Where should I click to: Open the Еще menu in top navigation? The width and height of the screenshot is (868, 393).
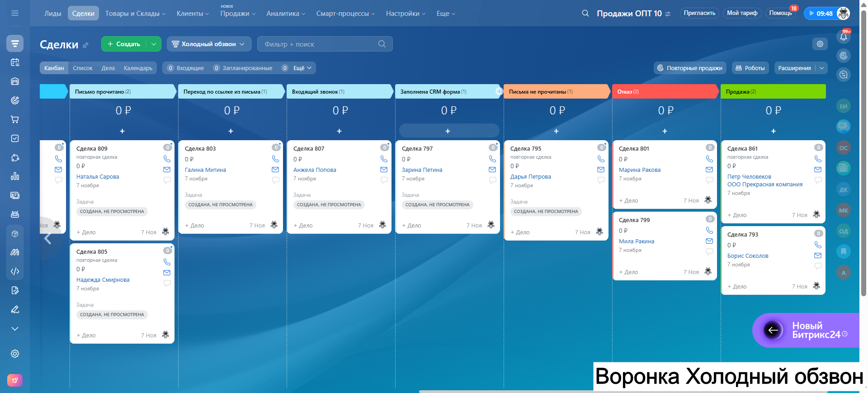(x=446, y=14)
